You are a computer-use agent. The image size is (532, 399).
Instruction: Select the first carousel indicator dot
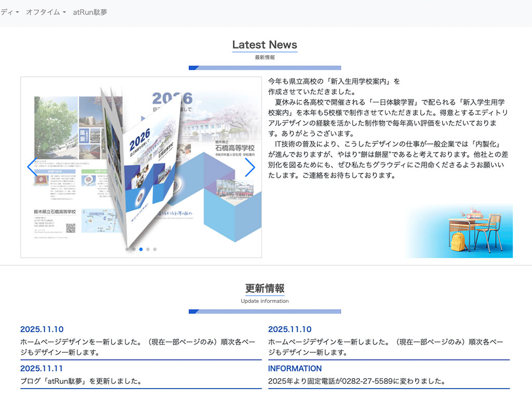127,249
